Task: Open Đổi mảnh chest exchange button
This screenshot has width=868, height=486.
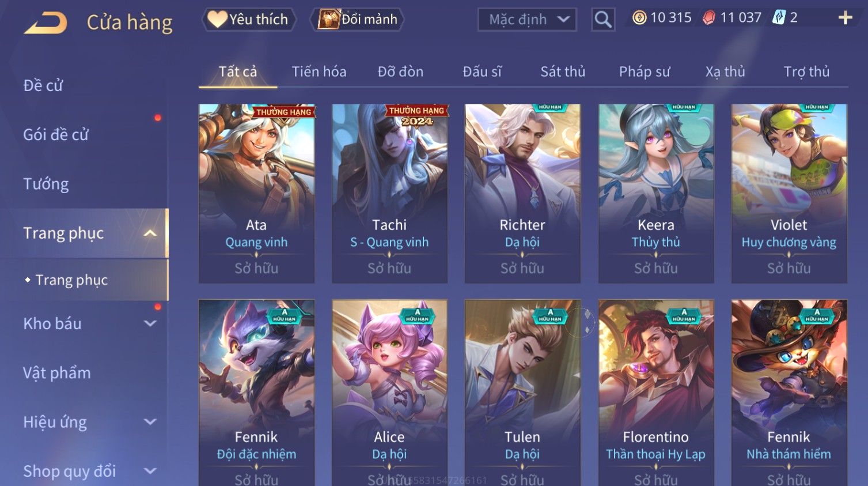Action: pyautogui.click(x=357, y=20)
